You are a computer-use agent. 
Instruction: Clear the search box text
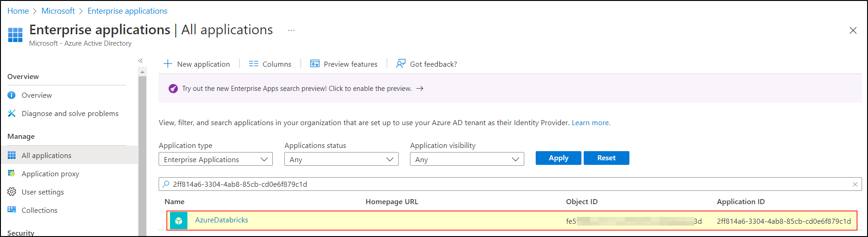pos(855,184)
